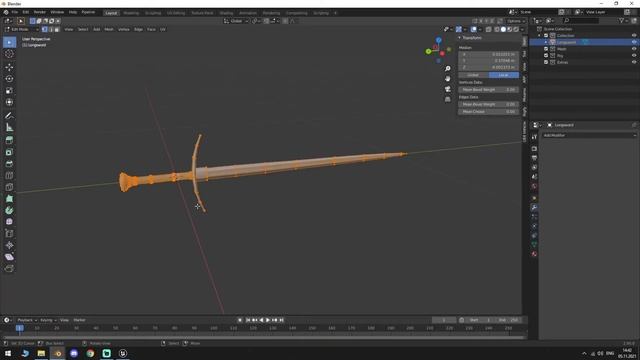
Task: Click the viewport zoom magnifier icon
Action: click(448, 69)
